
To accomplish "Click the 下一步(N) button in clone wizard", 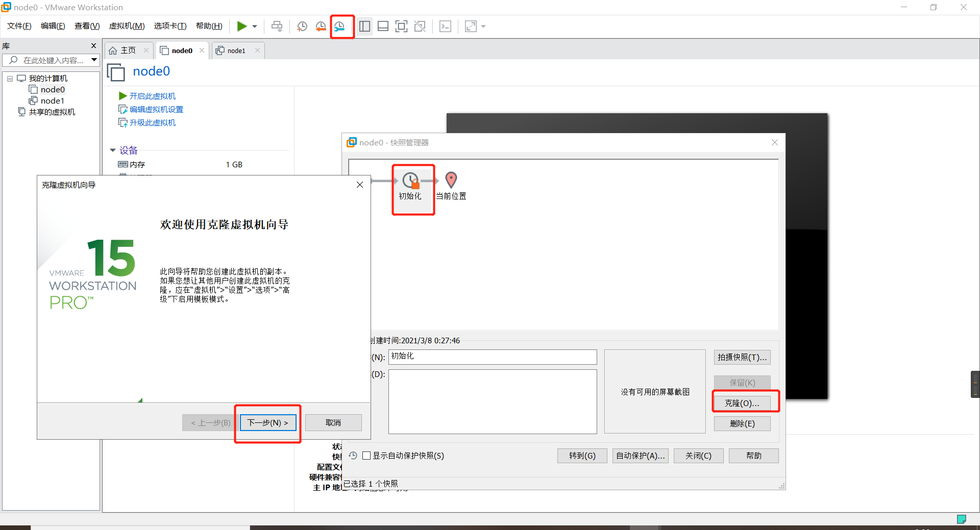I will pos(267,422).
